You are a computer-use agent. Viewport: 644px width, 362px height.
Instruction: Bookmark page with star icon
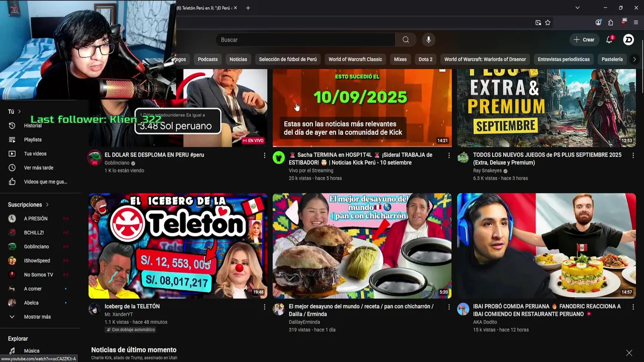[548, 23]
